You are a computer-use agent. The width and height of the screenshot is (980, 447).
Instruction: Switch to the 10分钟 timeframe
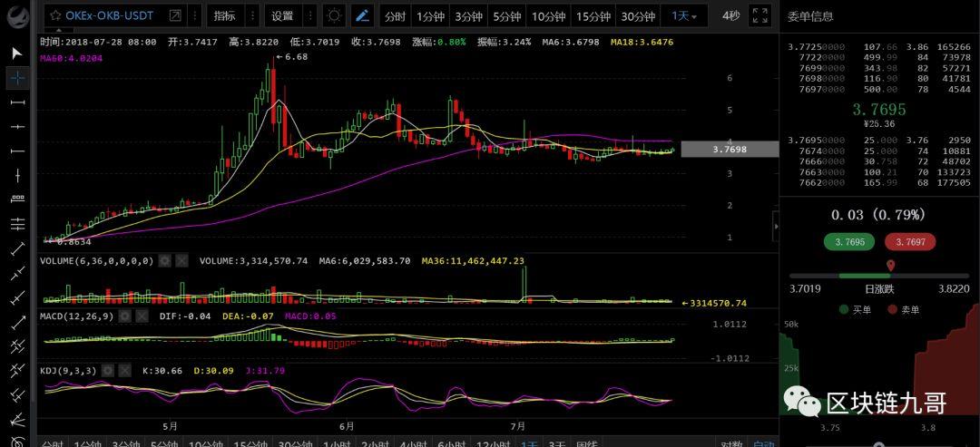[548, 17]
